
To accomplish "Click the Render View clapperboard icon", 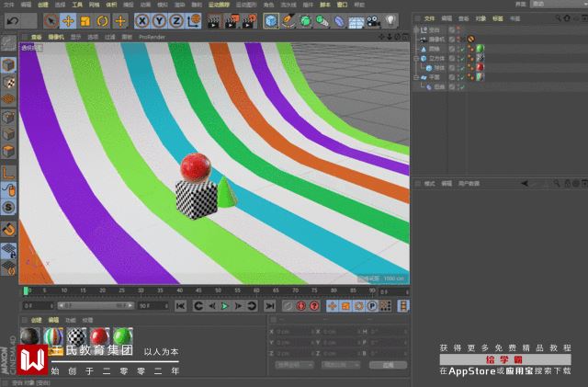I will click(x=214, y=21).
